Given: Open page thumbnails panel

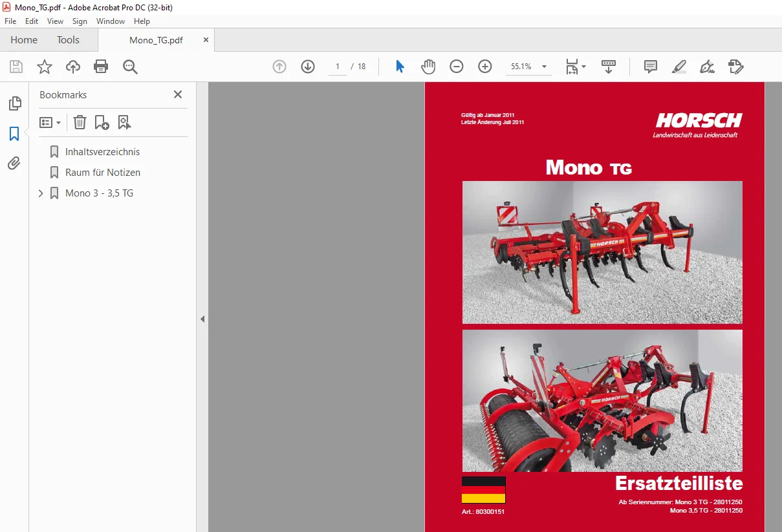Looking at the screenshot, I should coord(14,103).
